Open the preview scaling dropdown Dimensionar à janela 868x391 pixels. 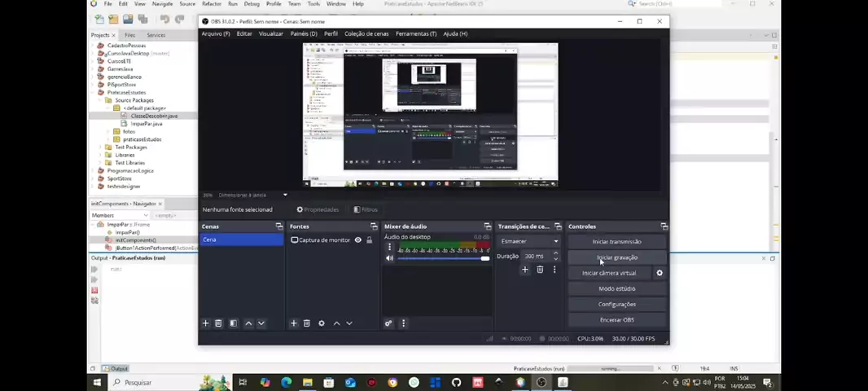pos(252,195)
